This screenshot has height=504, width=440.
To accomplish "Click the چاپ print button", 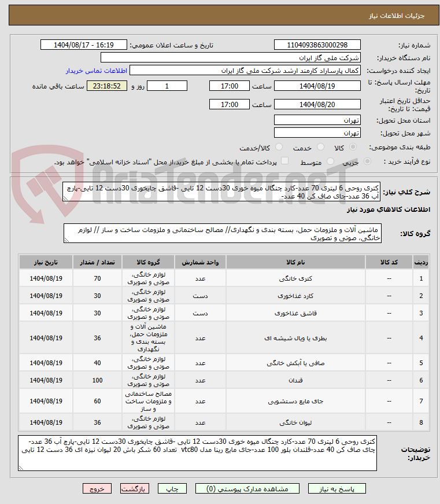I will point(172,488).
